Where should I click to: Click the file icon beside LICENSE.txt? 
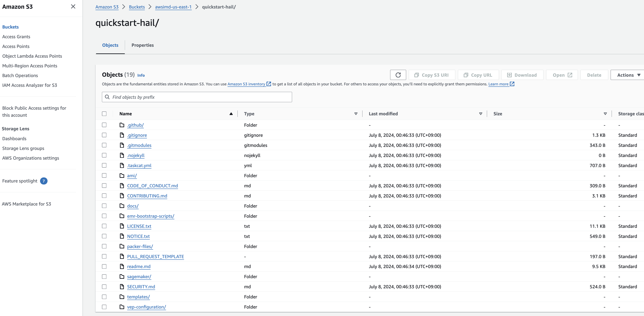[122, 226]
